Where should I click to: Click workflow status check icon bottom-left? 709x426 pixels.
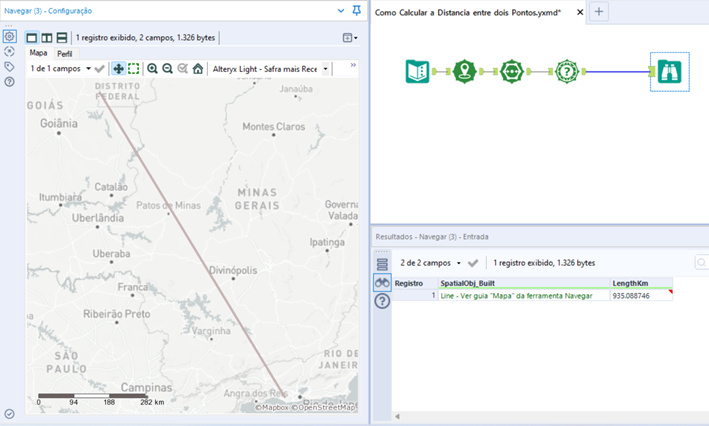pyautogui.click(x=9, y=414)
